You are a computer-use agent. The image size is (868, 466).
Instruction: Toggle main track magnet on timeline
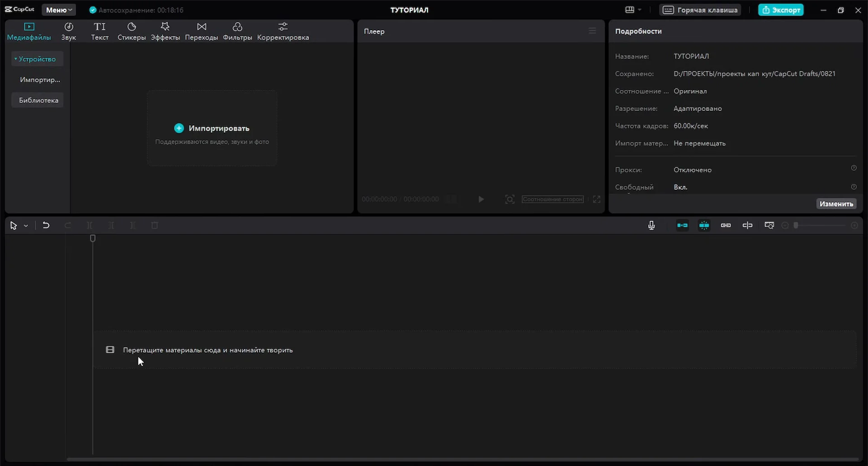coord(682,225)
